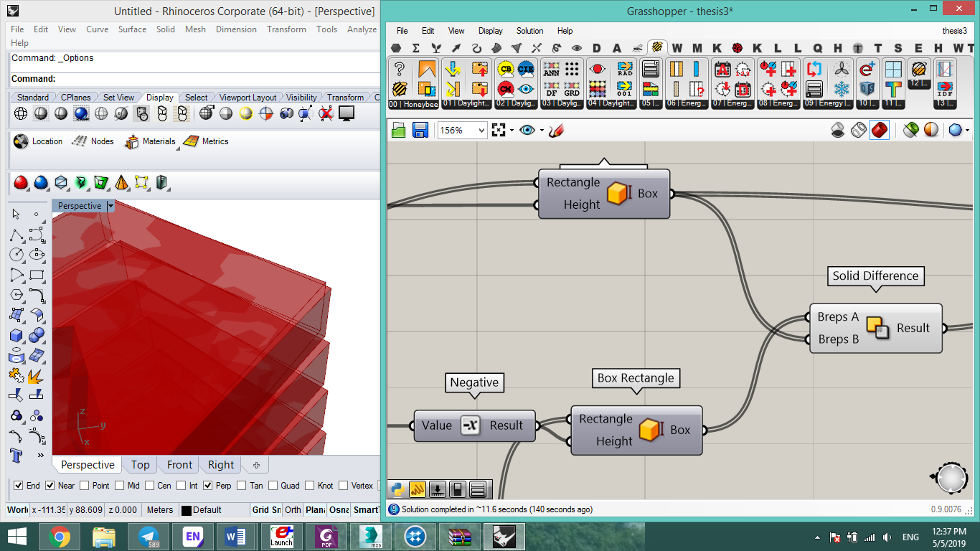Toggle the Ortho button in status bar
The height and width of the screenshot is (551, 980).
293,509
